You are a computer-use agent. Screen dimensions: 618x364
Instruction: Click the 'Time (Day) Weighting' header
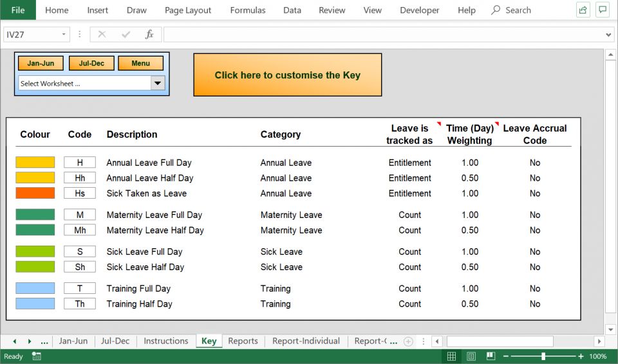click(470, 134)
